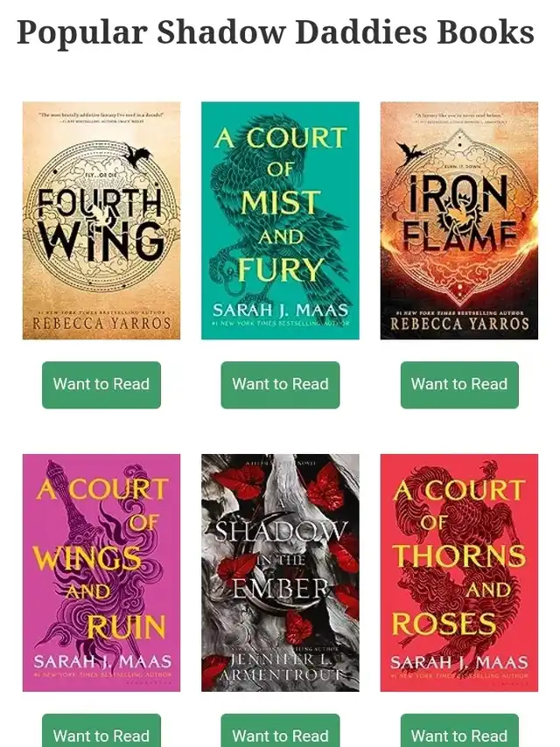560x747 pixels.
Task: Tap Want to Read under Shadow in the Ember
Action: 280,731
